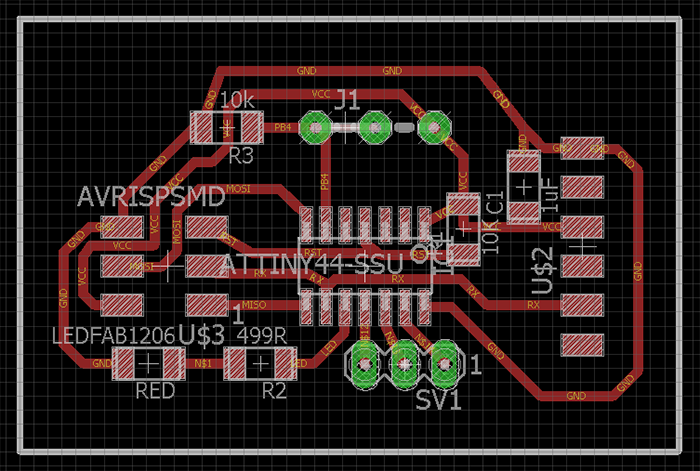The height and width of the screenshot is (471, 700).
Task: Select the right PB4 pad of R3
Action: 252,127
